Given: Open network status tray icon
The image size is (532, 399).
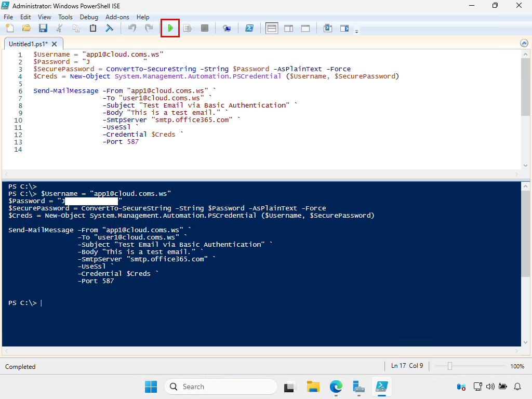Looking at the screenshot, I should pyautogui.click(x=478, y=387).
